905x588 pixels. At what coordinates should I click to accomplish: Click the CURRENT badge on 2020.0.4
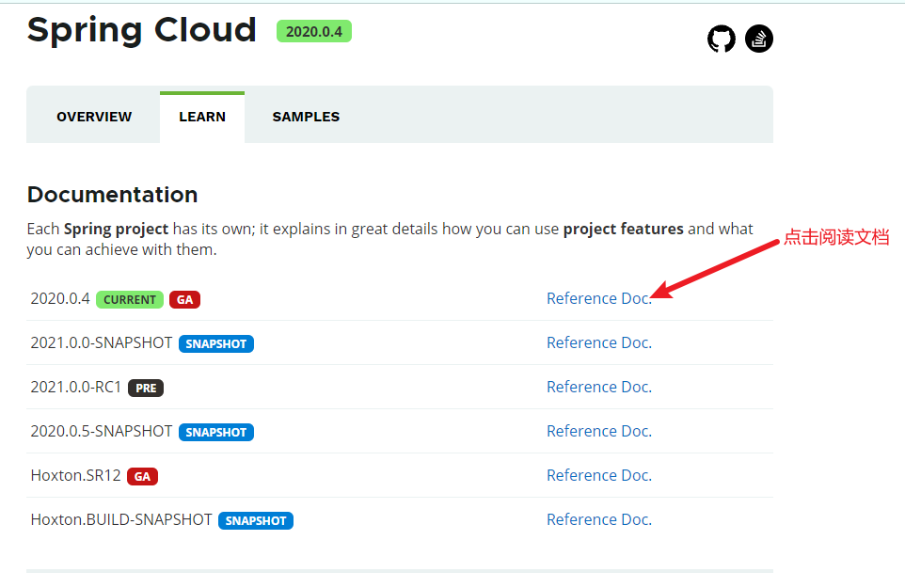tap(130, 299)
